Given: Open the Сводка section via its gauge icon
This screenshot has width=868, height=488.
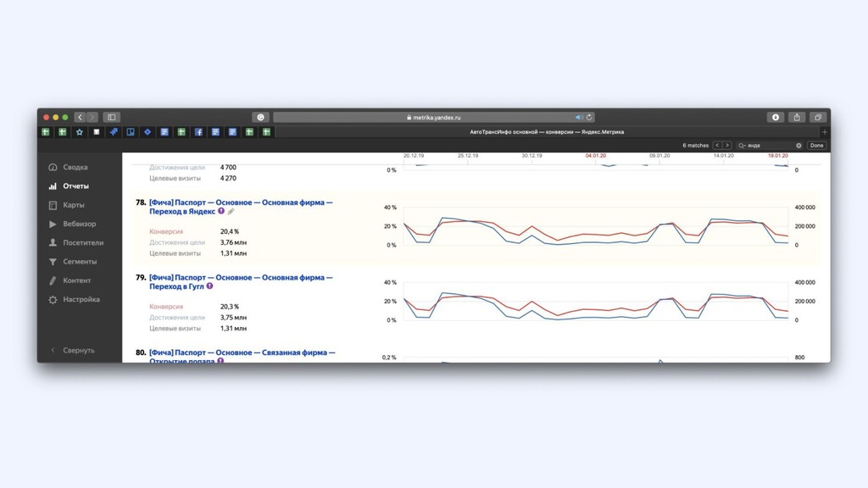Looking at the screenshot, I should pos(53,167).
